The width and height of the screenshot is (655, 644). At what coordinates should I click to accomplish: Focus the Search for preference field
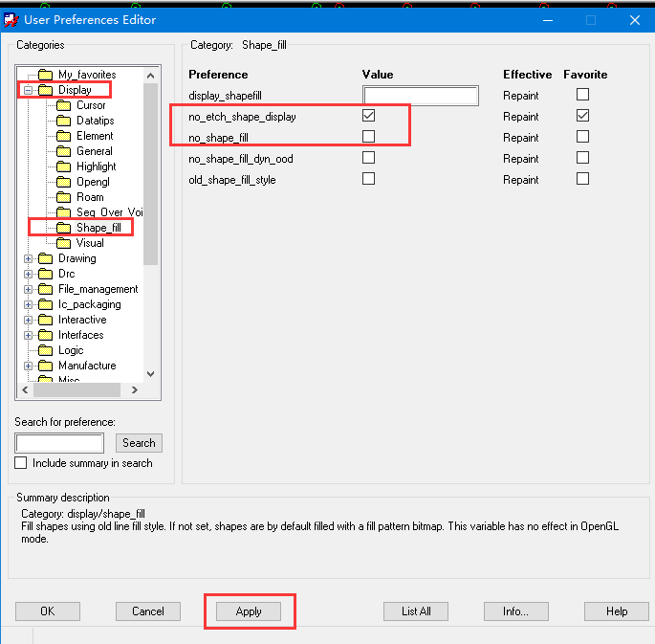point(59,443)
